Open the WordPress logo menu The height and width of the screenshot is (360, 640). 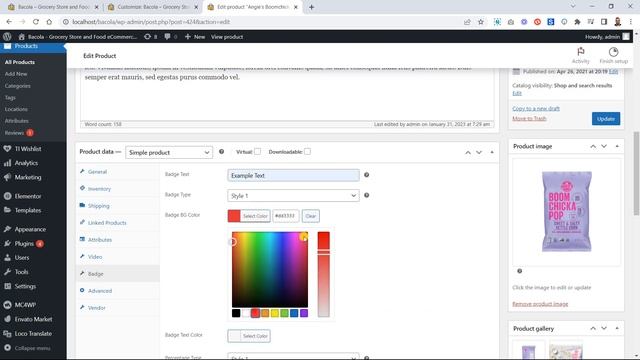coord(7,37)
